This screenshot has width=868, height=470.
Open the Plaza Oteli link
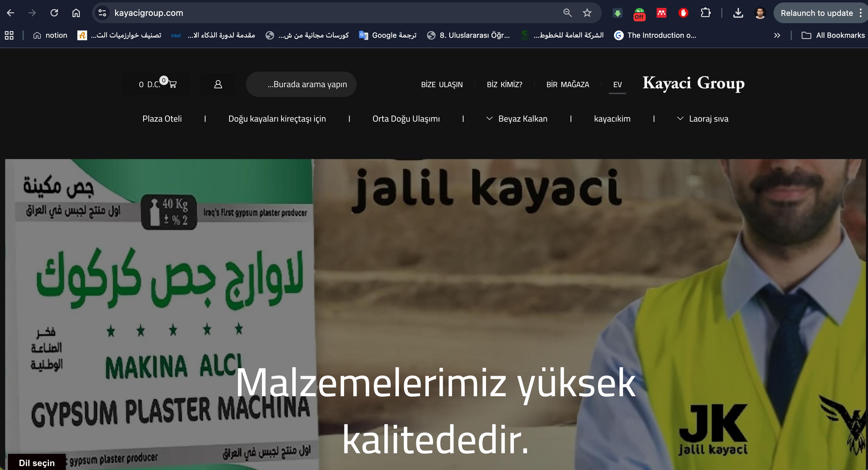(162, 119)
